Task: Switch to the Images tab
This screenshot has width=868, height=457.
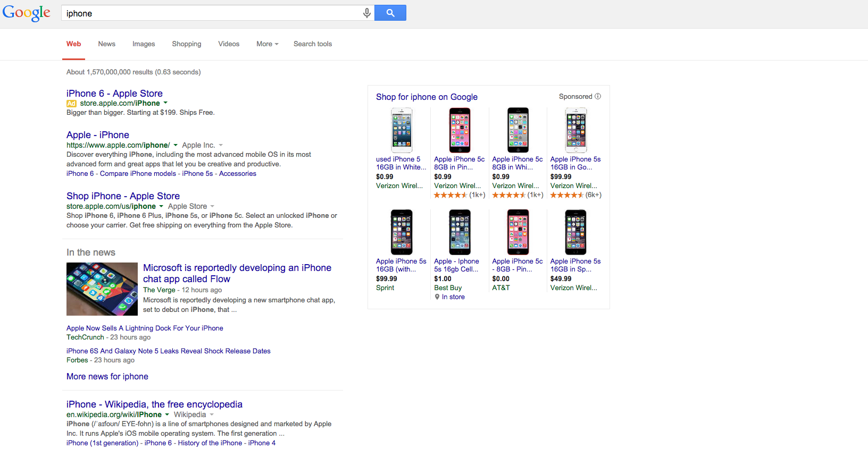Action: point(144,44)
